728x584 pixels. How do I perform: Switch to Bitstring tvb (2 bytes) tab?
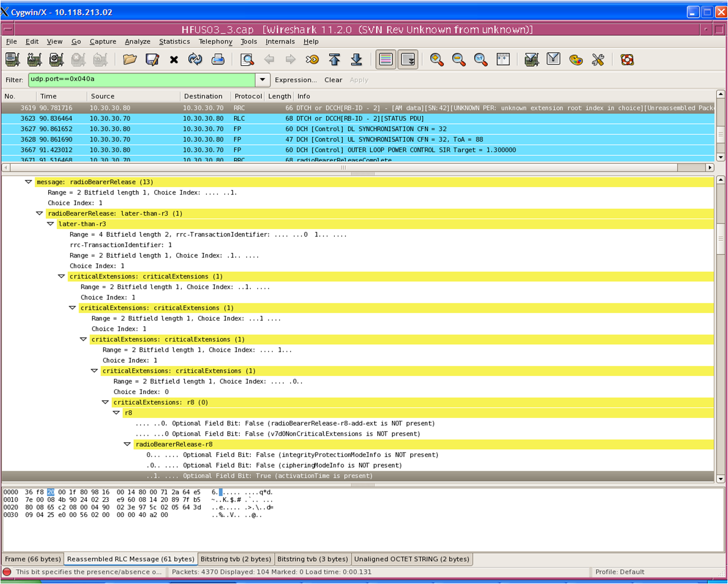(x=236, y=559)
